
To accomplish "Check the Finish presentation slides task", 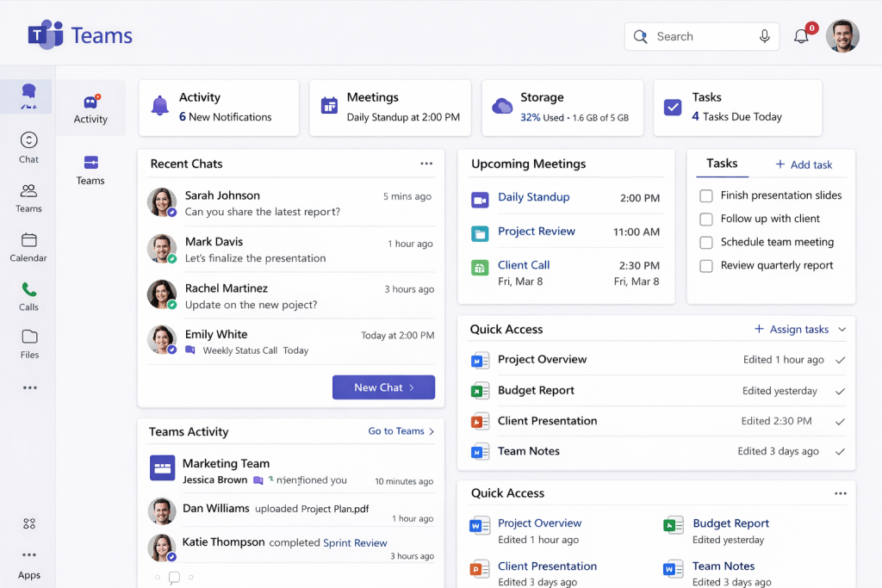I will pos(706,196).
